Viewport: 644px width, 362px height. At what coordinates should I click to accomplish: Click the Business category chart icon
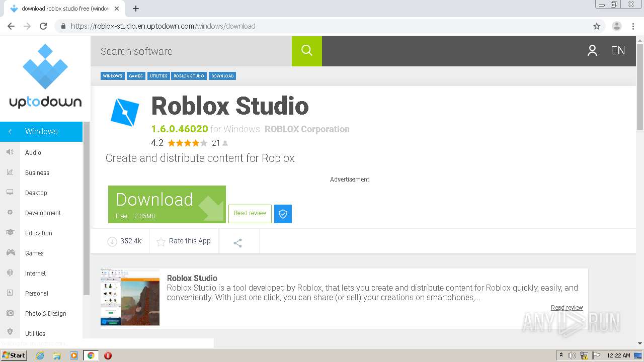click(x=10, y=172)
